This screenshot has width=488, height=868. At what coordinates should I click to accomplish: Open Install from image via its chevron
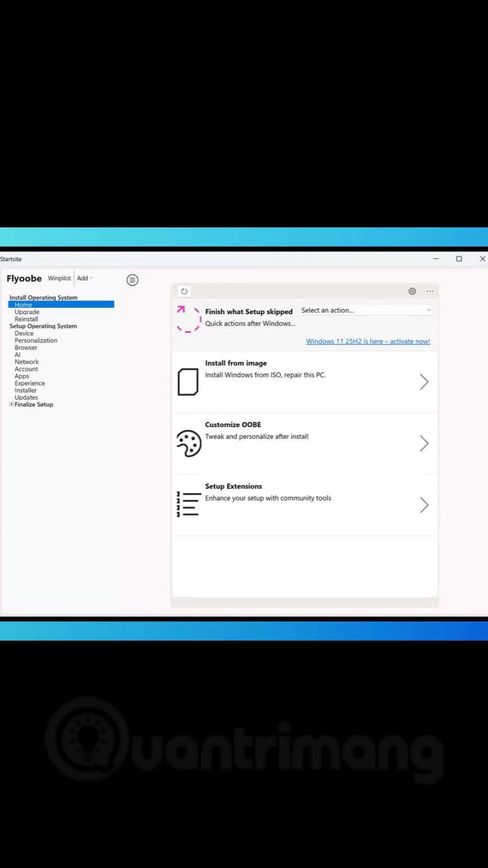424,382
